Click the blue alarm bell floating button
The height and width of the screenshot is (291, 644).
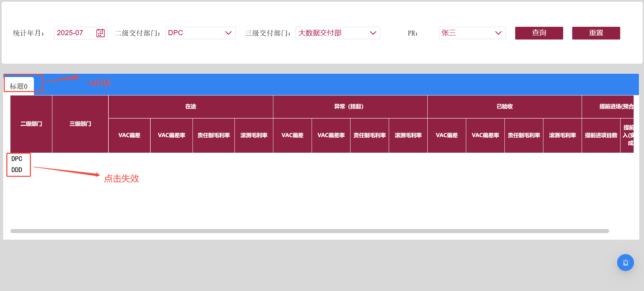625,263
